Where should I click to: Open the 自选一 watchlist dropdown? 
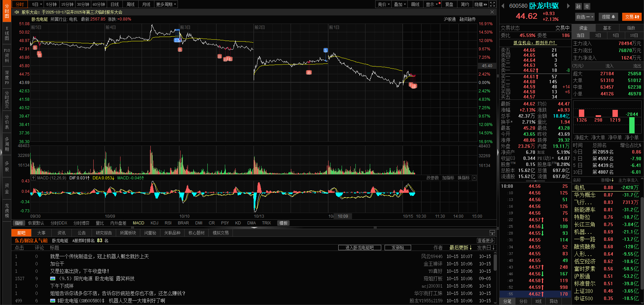585,17
